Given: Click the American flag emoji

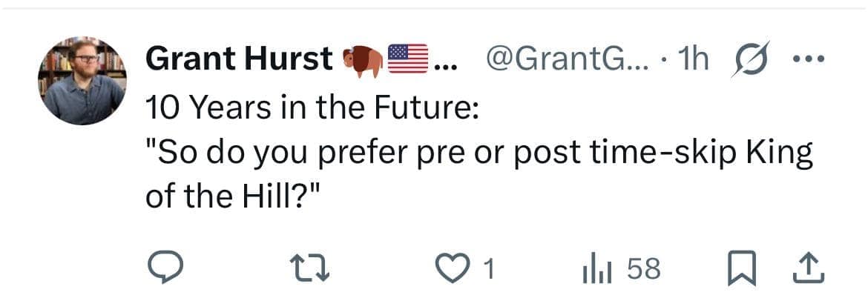Looking at the screenshot, I should (x=409, y=59).
